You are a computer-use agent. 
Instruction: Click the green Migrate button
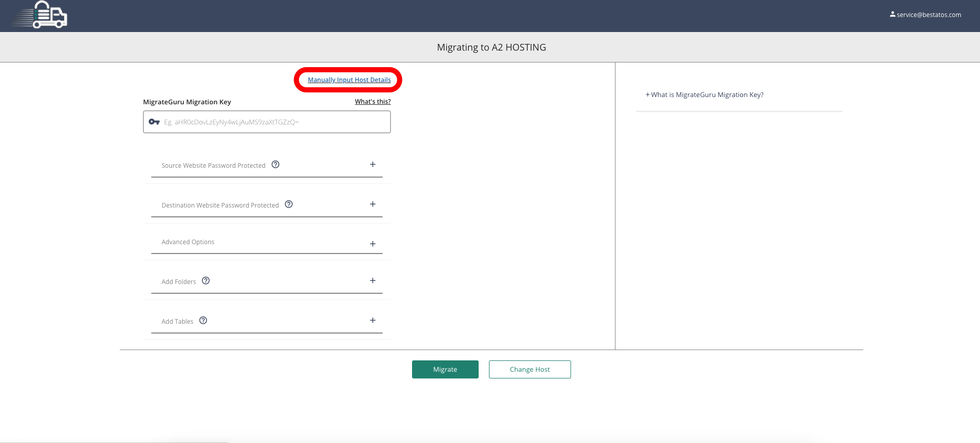tap(445, 370)
